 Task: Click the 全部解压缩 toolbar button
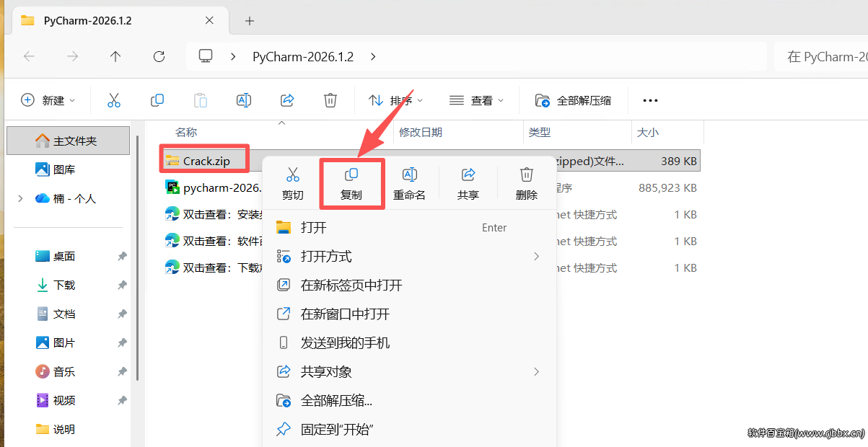point(574,100)
